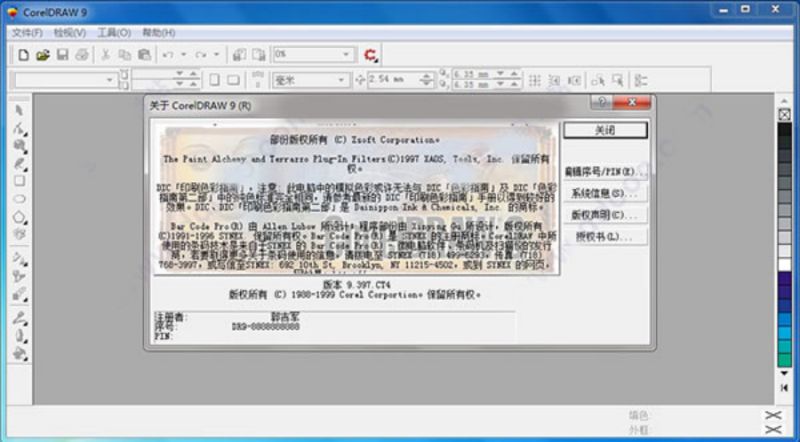
Task: Close the About CorelDRAW 9 dialog via red X
Action: [632, 102]
